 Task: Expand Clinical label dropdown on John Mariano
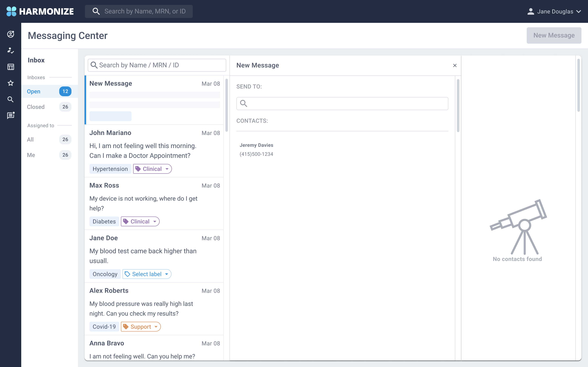[x=152, y=169]
